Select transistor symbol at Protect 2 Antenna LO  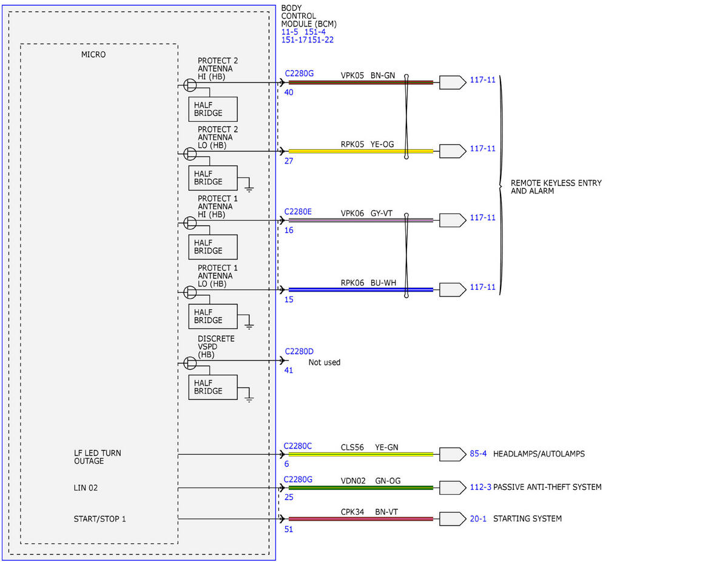[x=190, y=154]
